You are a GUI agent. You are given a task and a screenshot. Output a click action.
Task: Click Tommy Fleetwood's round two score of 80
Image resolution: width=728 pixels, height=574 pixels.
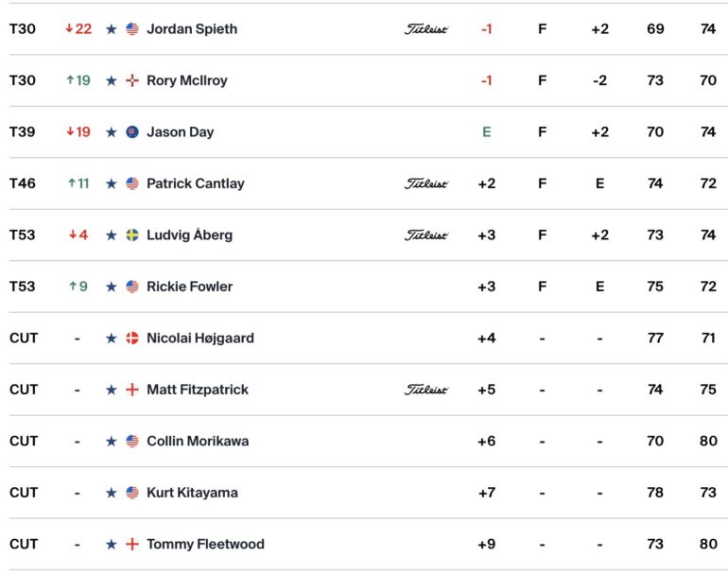click(x=708, y=545)
